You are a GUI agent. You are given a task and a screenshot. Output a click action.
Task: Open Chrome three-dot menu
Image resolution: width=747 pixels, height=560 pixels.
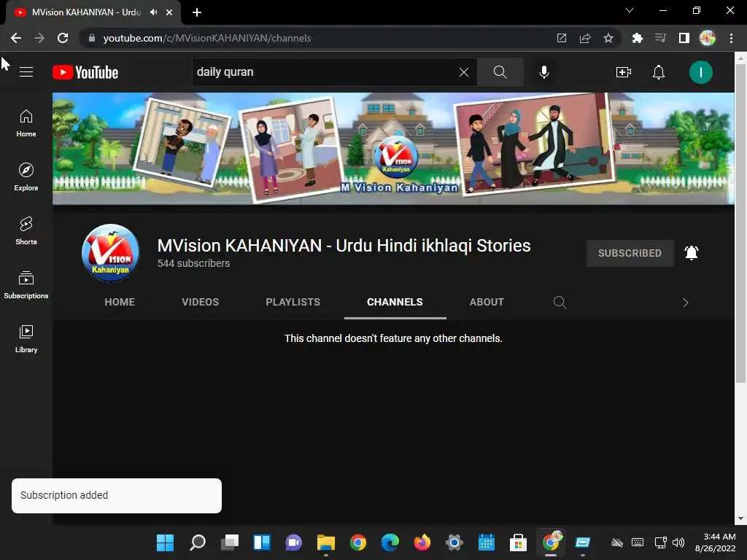pyautogui.click(x=731, y=38)
